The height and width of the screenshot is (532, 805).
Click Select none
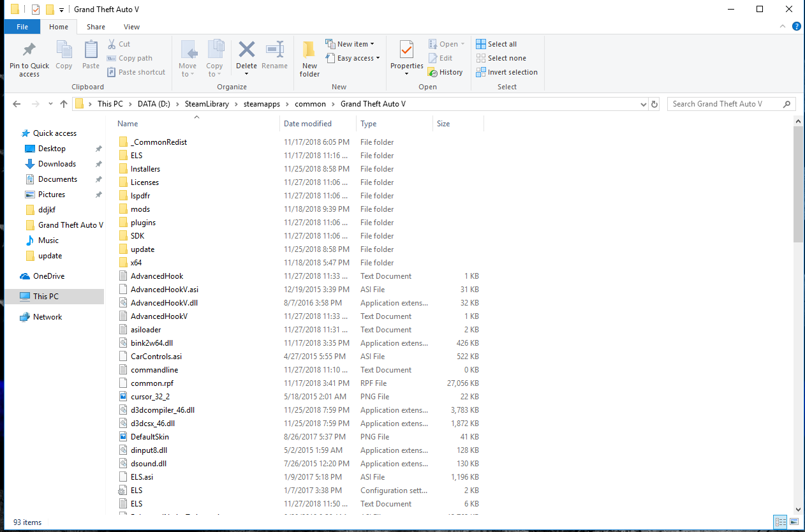click(501, 58)
